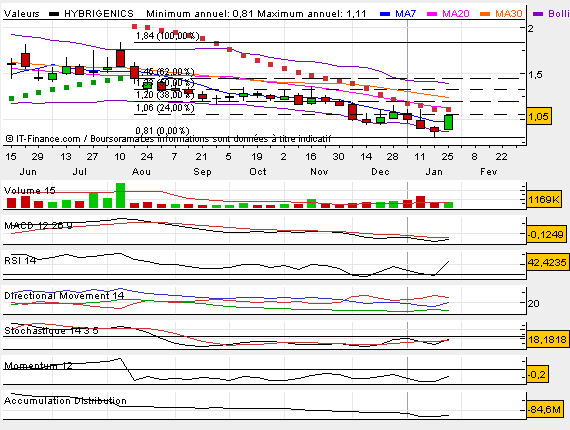Click the Stochastique 14 3 5 title

51,330
